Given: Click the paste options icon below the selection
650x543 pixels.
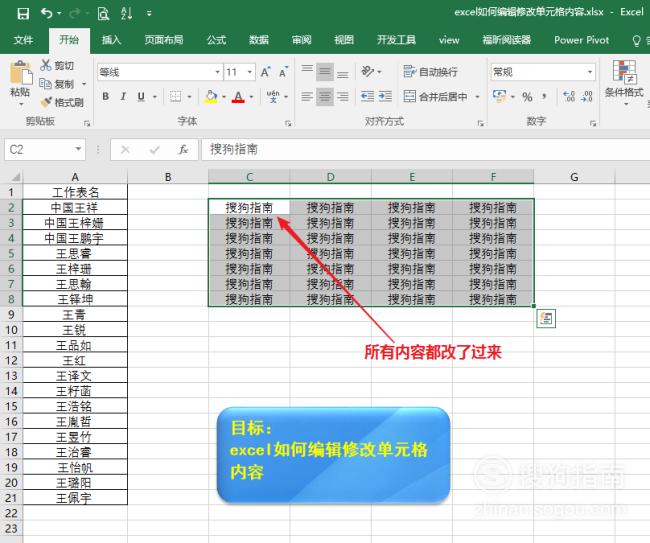Looking at the screenshot, I should [546, 318].
